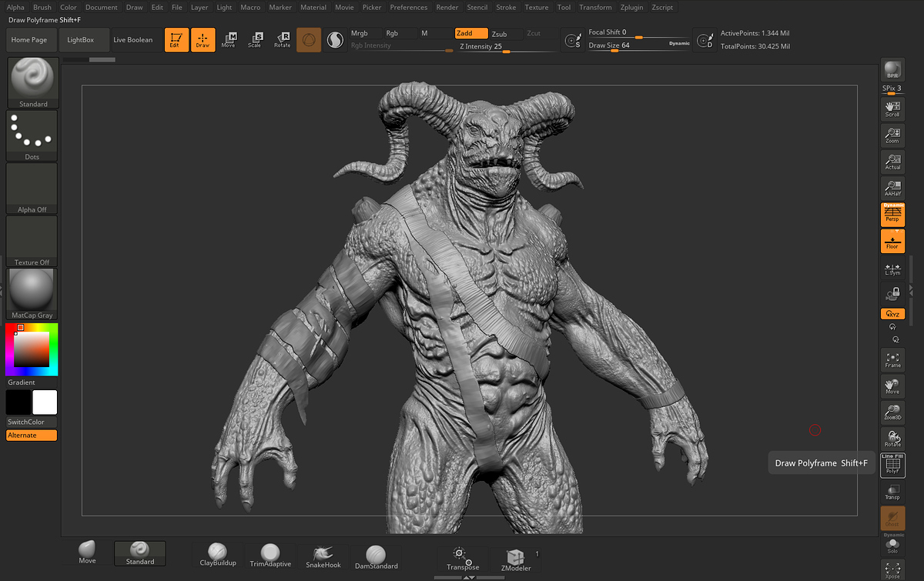924x581 pixels.
Task: Open the Render menu
Action: coord(447,7)
